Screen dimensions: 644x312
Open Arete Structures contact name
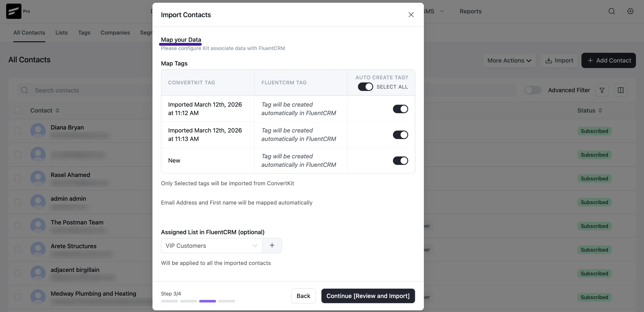74,246
